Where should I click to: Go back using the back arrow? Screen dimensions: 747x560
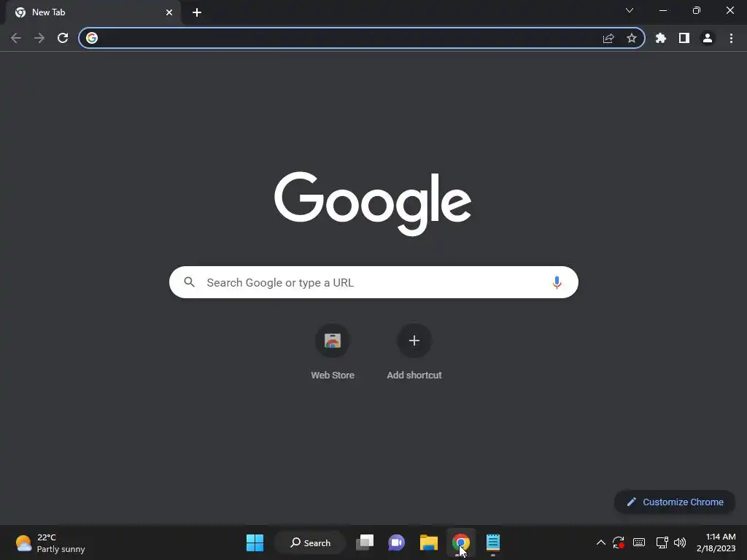click(x=16, y=38)
